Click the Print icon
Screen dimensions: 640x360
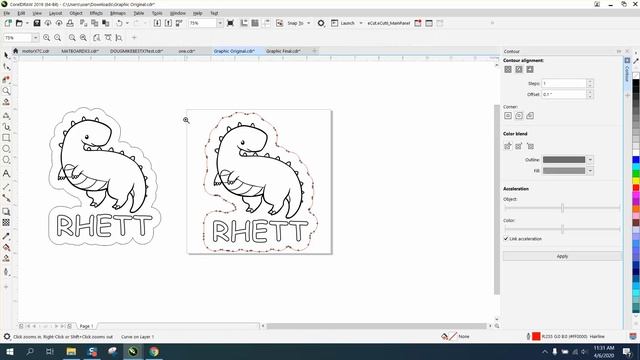(70, 23)
